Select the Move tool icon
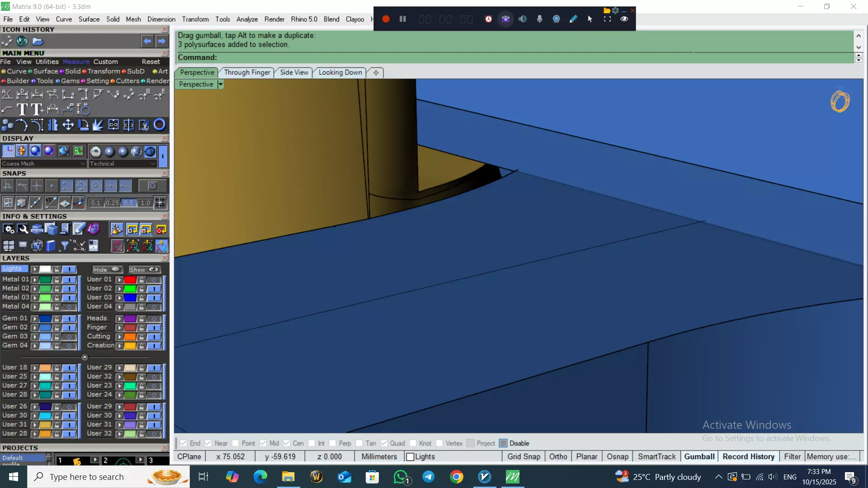The image size is (868, 488). pos(68,125)
